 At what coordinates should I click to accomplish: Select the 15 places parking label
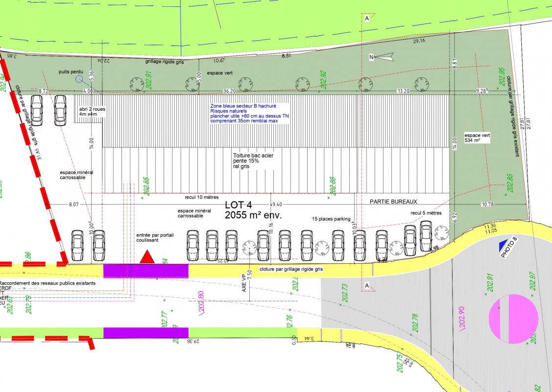pyautogui.click(x=332, y=219)
